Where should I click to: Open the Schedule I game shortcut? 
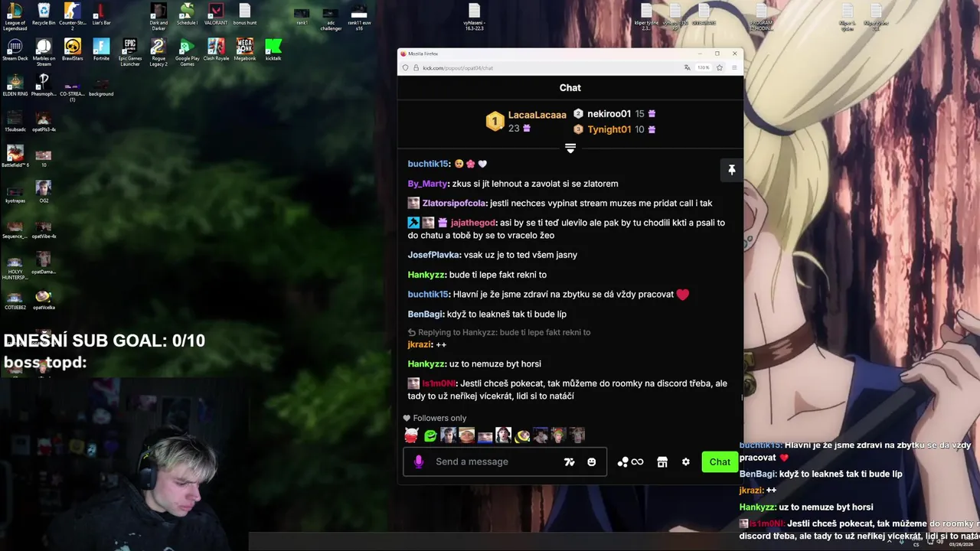tap(187, 15)
